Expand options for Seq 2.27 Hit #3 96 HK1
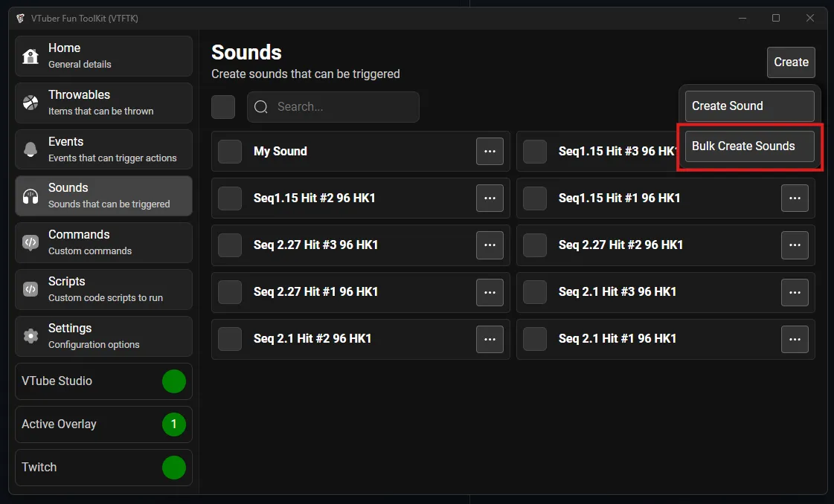This screenshot has width=834, height=504. pyautogui.click(x=490, y=245)
